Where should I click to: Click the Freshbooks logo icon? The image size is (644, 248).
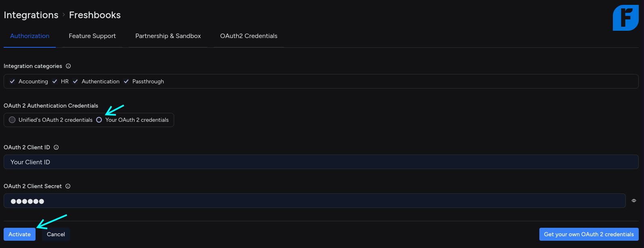pos(625,18)
